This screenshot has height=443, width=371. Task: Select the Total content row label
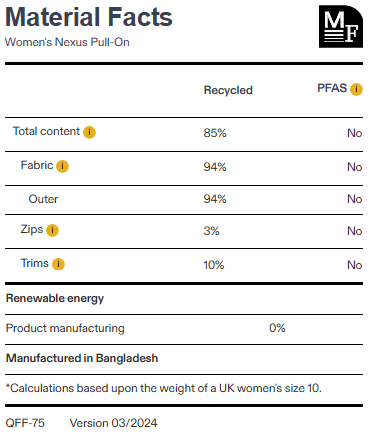point(46,131)
